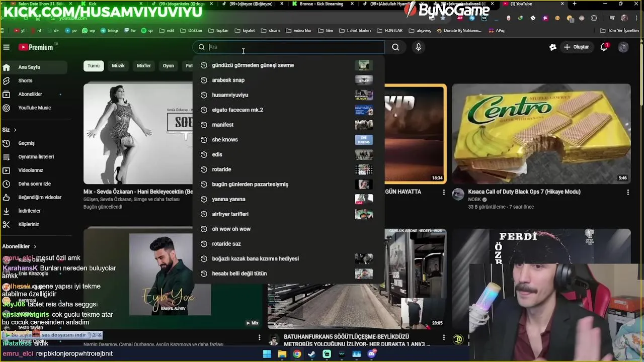Expand the Siz section chevron
The image size is (644, 362).
(15, 130)
